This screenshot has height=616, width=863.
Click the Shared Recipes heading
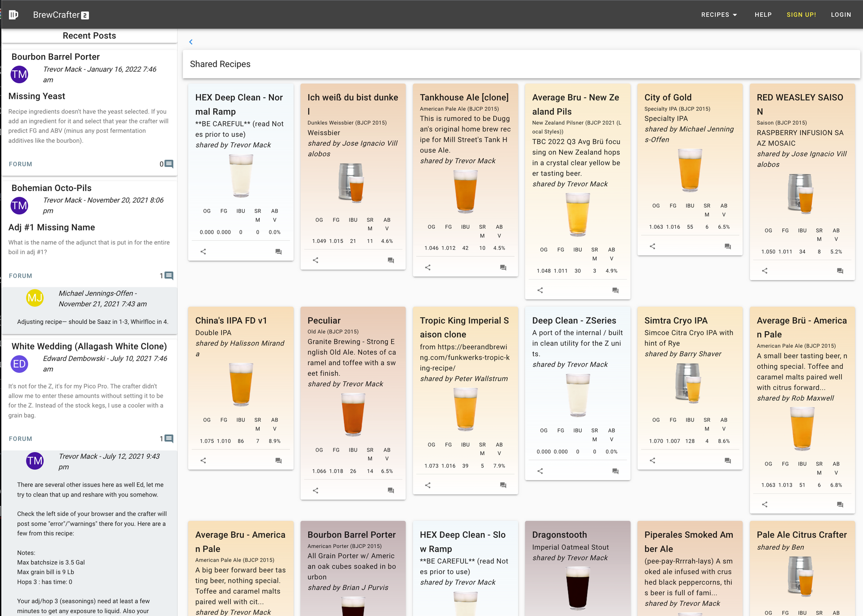(x=220, y=64)
